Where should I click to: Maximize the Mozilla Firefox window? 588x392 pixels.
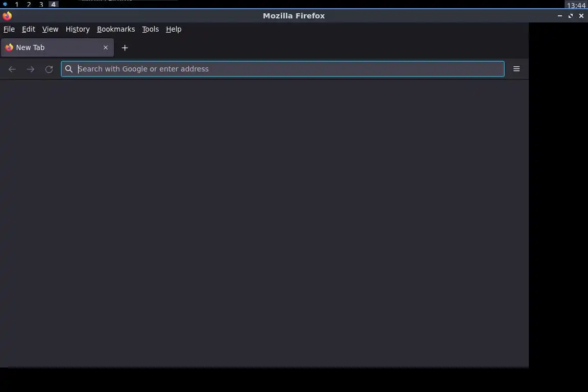tap(570, 16)
